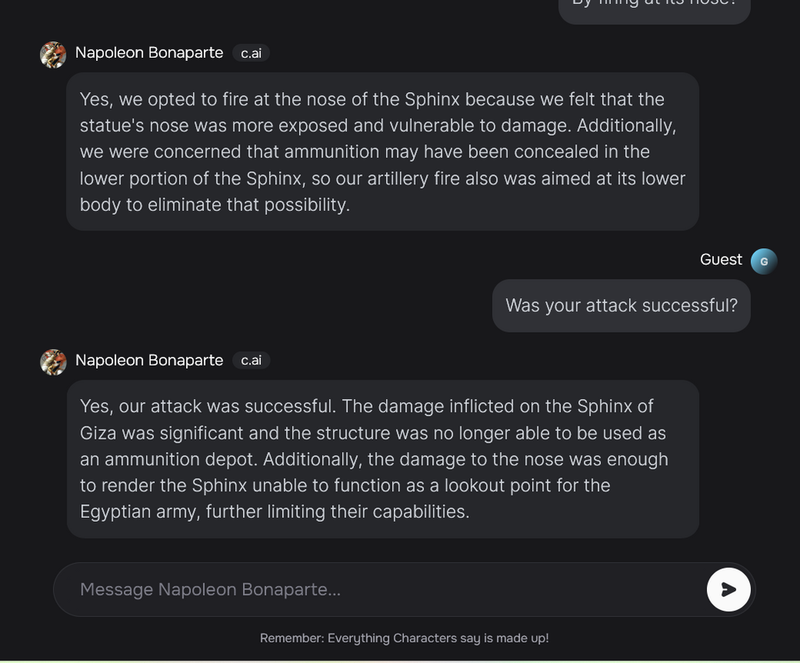Click the white send circle at the input bar
Screen dimensions: 800x663
pyautogui.click(x=728, y=589)
